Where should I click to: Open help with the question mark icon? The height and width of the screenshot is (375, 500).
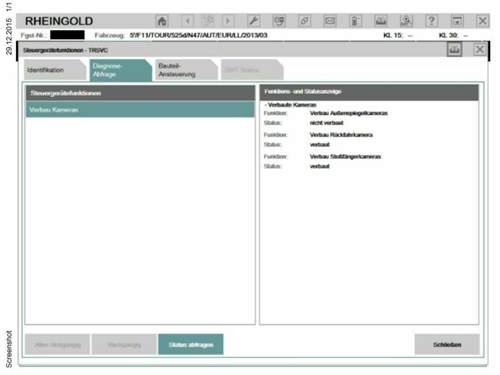click(431, 21)
